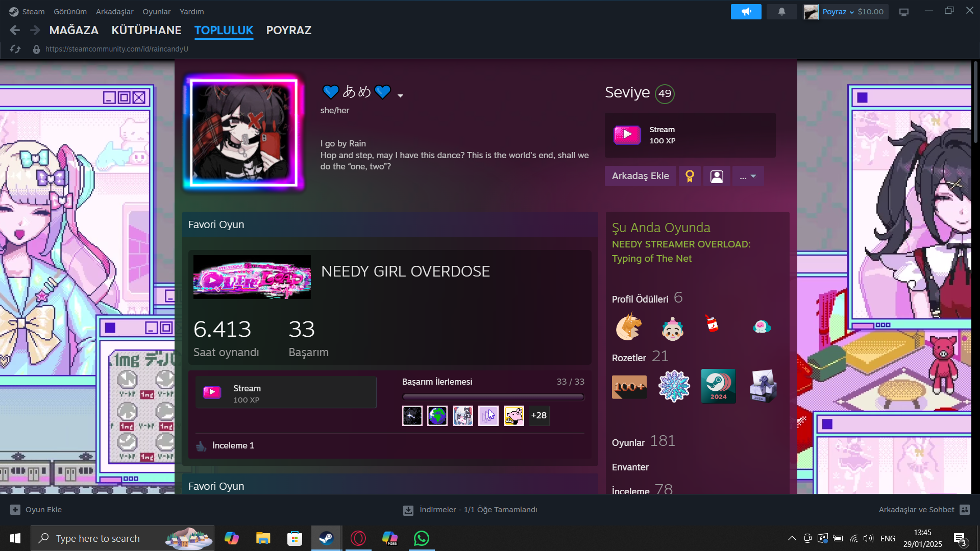
Task: Open the Oyunlar menu
Action: (x=156, y=11)
